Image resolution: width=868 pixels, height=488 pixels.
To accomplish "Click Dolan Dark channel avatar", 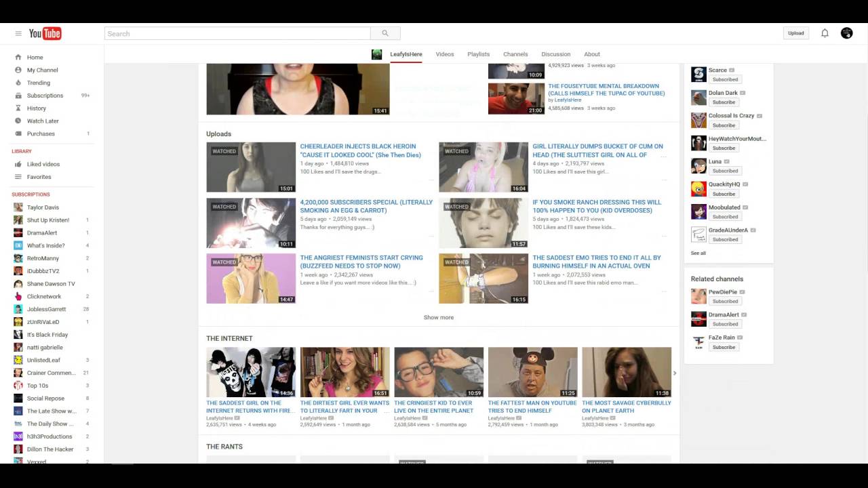I will (698, 98).
